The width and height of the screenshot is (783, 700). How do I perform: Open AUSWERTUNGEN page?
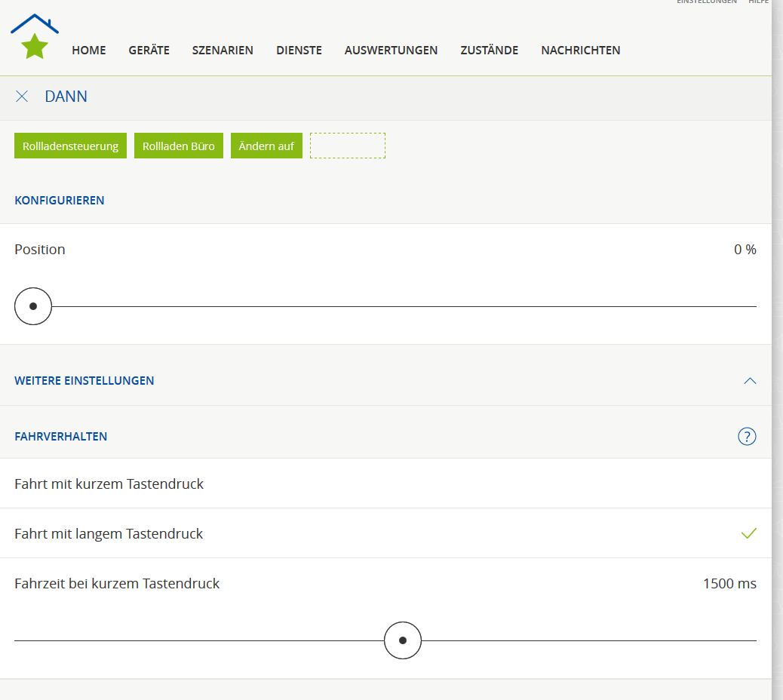coord(391,51)
